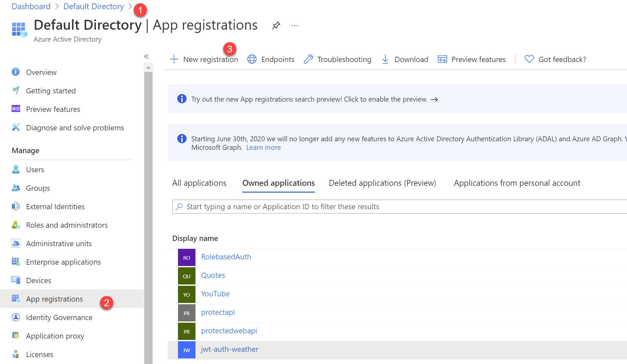Click the Got feedback heart icon
Viewport: 627px width, 364px height.
tap(529, 59)
